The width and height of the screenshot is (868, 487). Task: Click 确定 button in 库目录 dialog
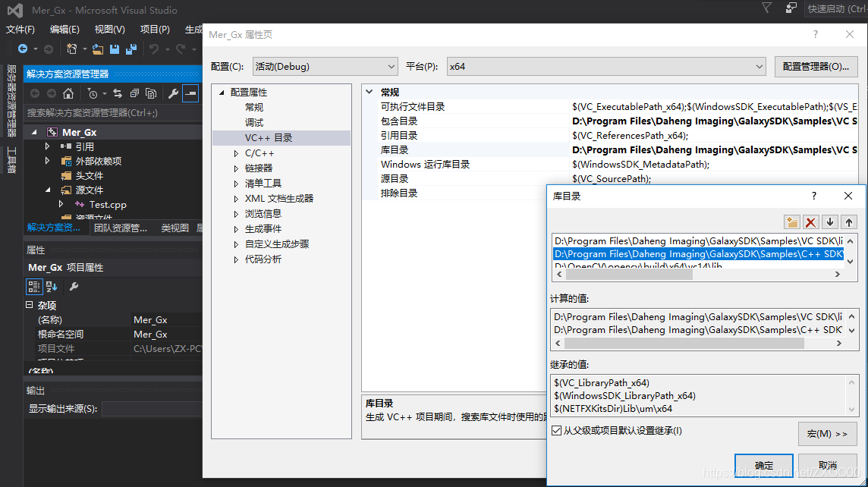[764, 466]
